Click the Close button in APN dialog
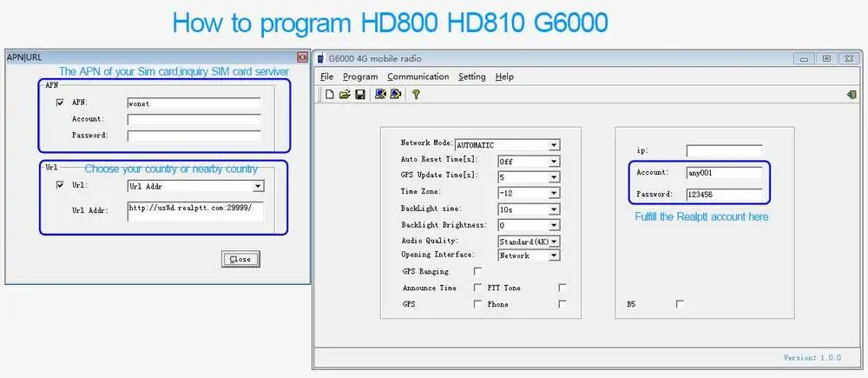868x378 pixels. tap(240, 259)
